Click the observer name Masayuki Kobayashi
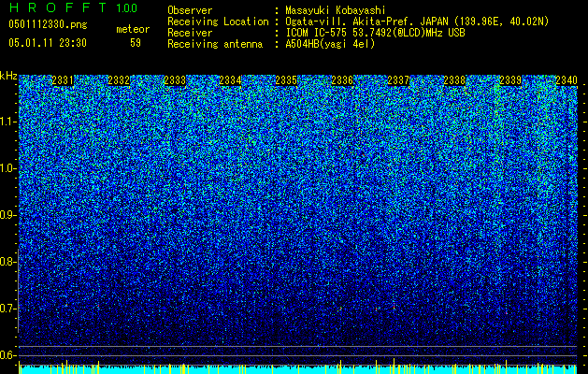 click(x=336, y=10)
